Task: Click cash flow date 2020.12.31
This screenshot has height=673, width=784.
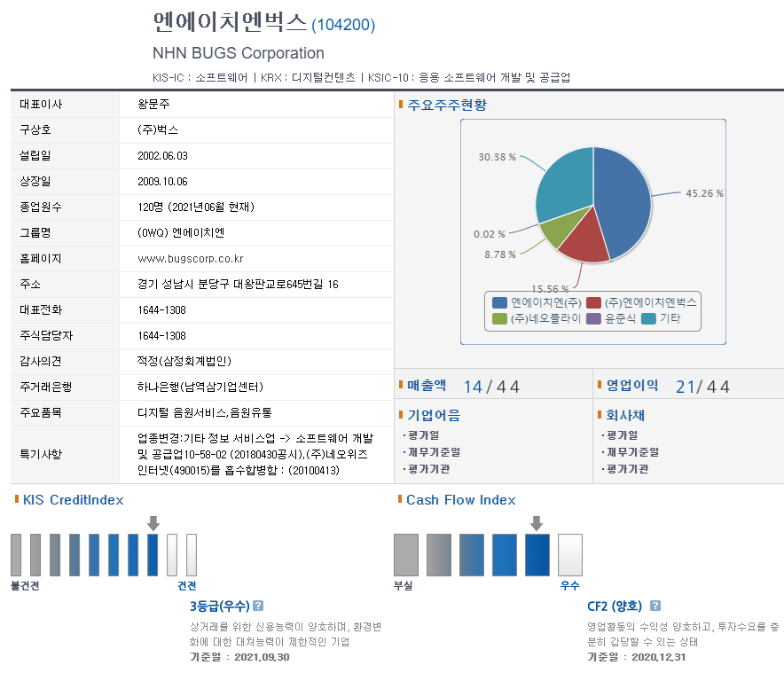Action: (x=658, y=657)
